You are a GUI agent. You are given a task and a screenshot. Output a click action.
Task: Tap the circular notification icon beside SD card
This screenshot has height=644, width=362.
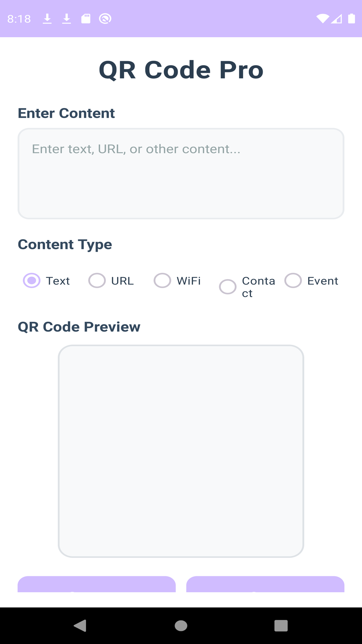click(x=105, y=19)
